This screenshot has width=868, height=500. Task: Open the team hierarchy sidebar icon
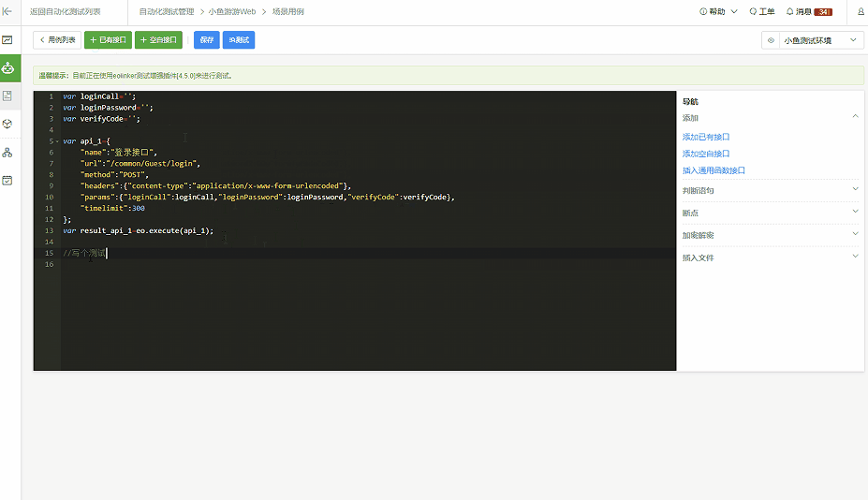pyautogui.click(x=7, y=153)
